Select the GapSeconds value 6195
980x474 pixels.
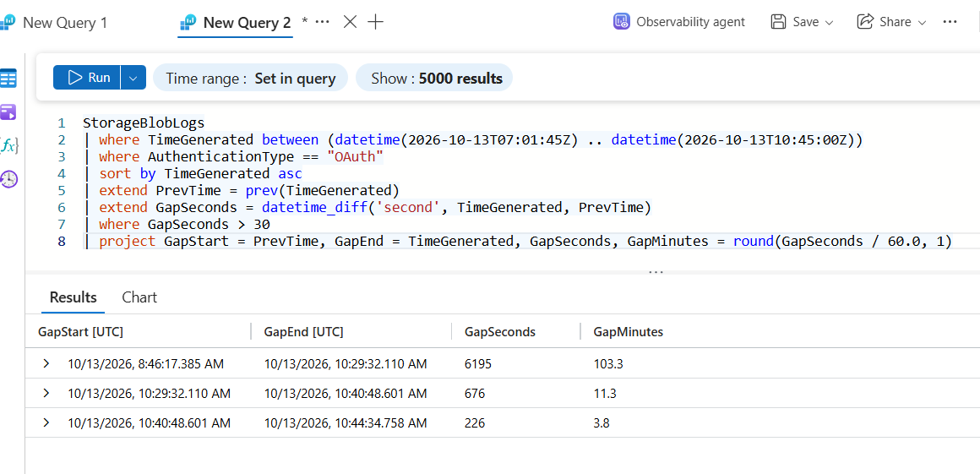point(477,363)
